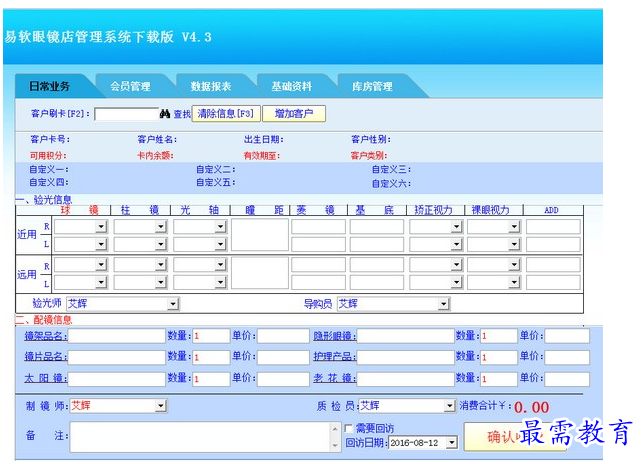641x464 pixels.
Task: Click the 远用 L 基底 field
Action: pos(377,282)
